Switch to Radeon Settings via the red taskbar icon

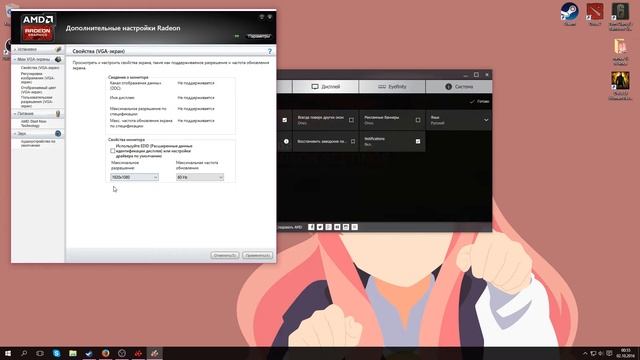coord(138,353)
